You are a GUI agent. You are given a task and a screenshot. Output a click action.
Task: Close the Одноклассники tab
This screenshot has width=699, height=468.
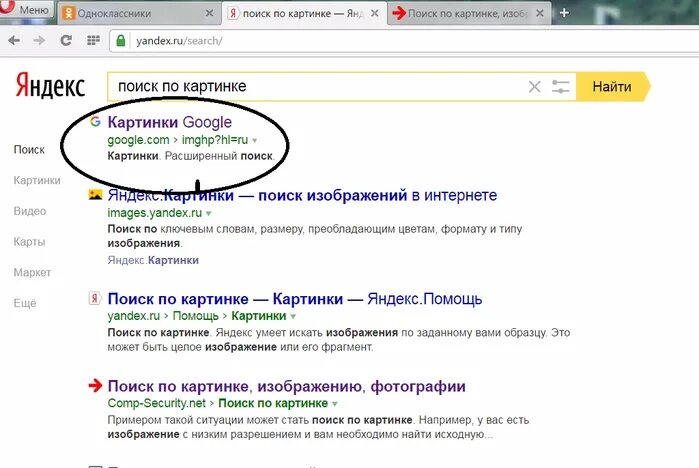point(209,13)
